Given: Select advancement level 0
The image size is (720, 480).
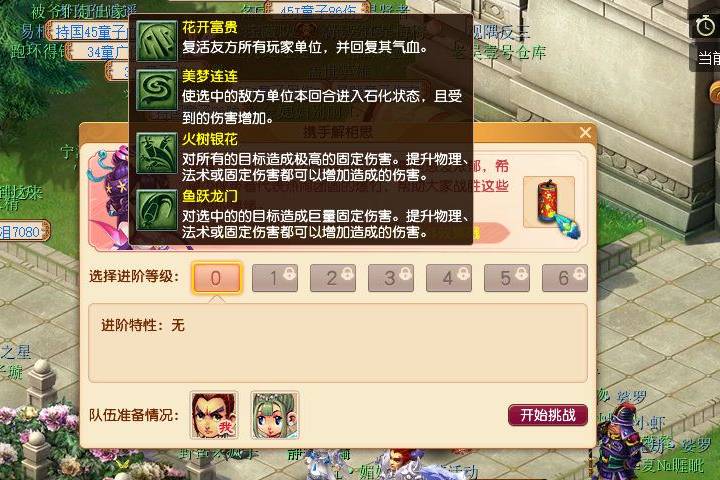Looking at the screenshot, I should click(216, 278).
